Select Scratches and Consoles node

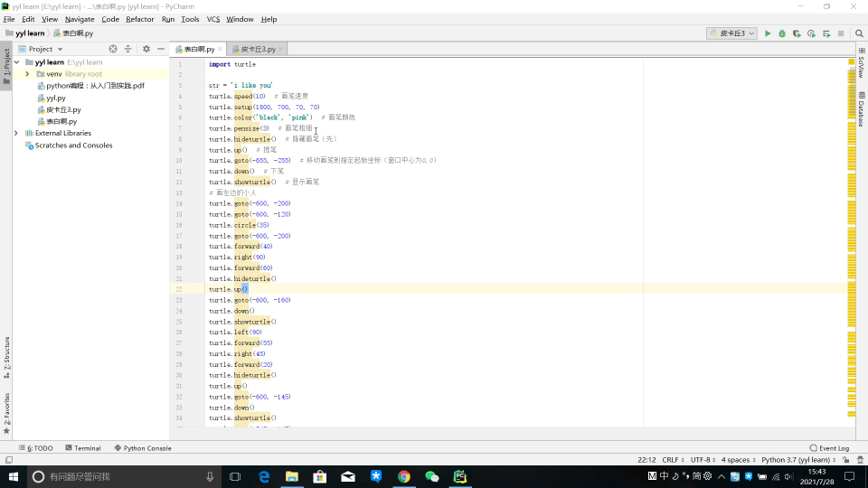[73, 145]
